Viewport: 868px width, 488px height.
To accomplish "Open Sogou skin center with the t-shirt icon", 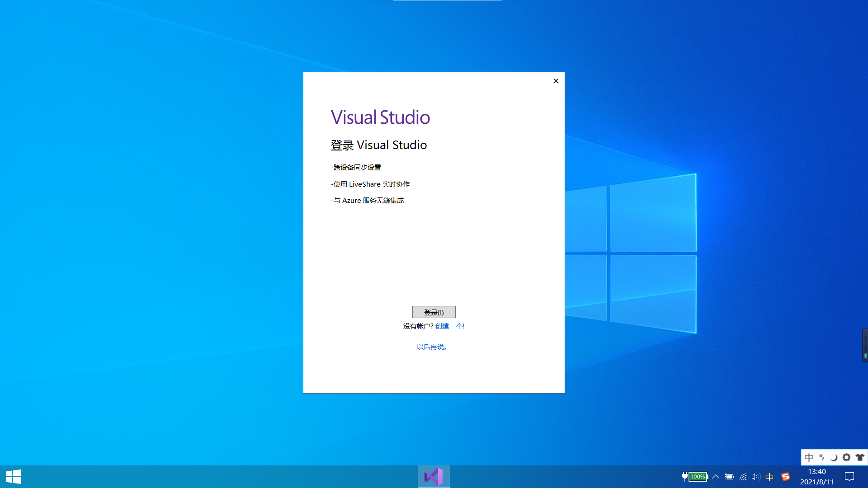I will (860, 457).
